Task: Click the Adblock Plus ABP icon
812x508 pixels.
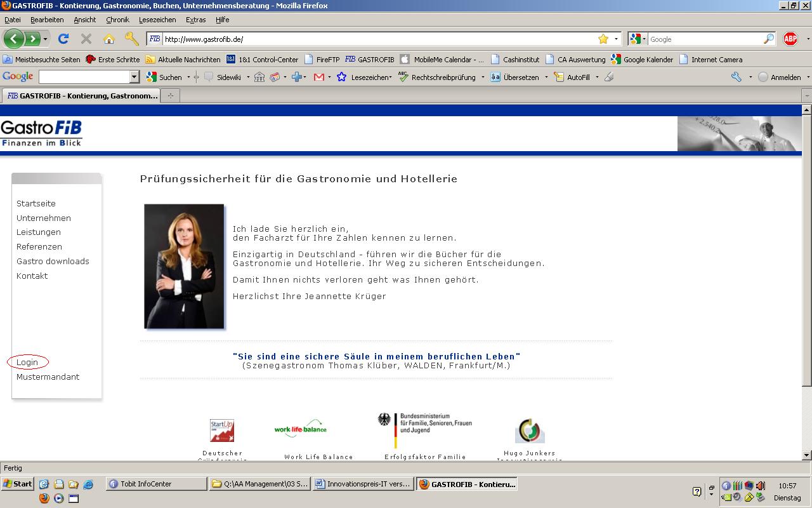Action: point(790,39)
